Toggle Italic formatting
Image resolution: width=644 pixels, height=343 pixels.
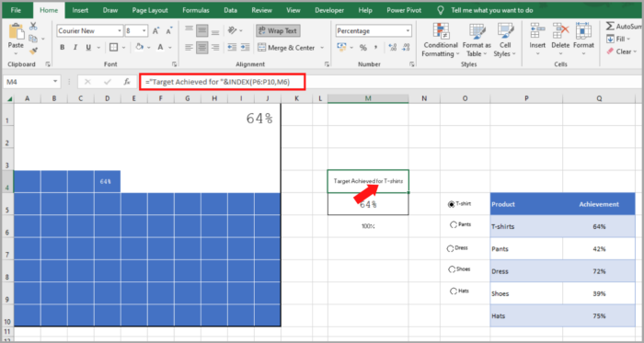pos(75,48)
